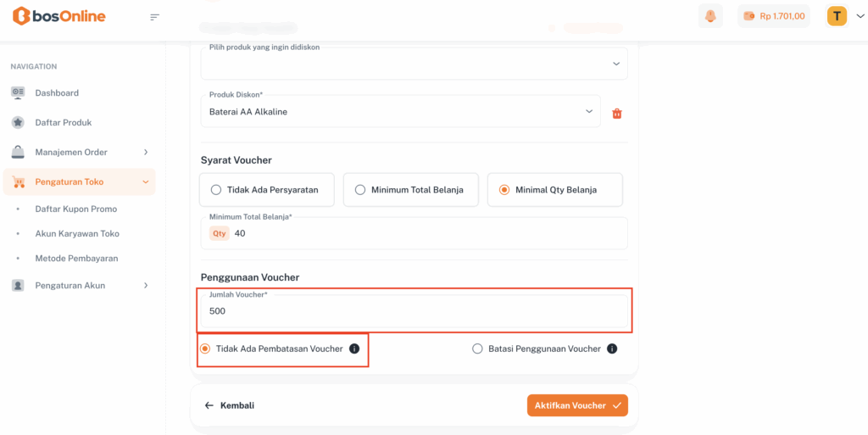868x435 pixels.
Task: Delete the Baterai AA Alkaline discount product
Action: (x=617, y=113)
